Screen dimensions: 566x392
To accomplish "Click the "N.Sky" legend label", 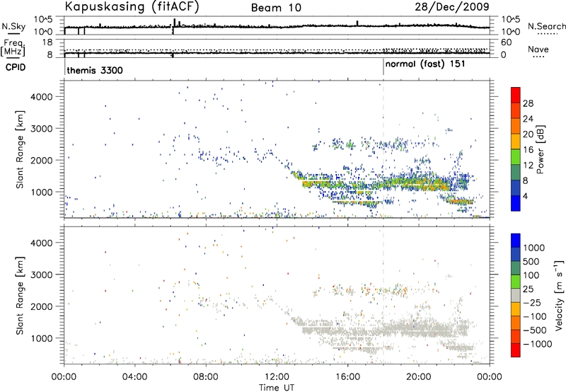I will (13, 26).
